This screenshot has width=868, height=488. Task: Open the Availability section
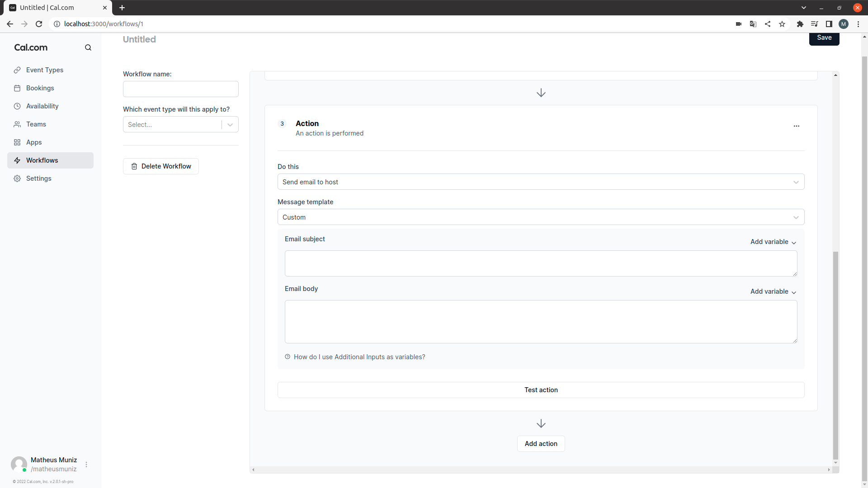pyautogui.click(x=42, y=106)
